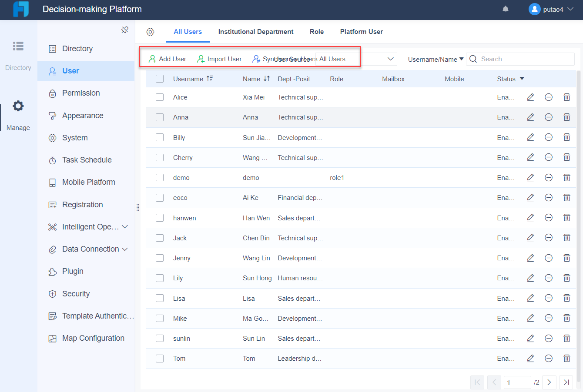
Task: Open the Username/Name filter dropdown
Action: pos(435,59)
